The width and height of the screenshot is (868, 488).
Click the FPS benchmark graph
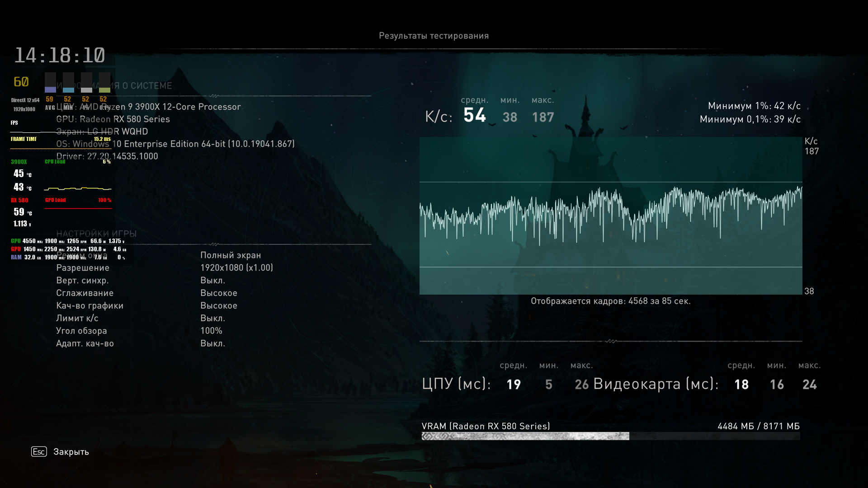(610, 216)
